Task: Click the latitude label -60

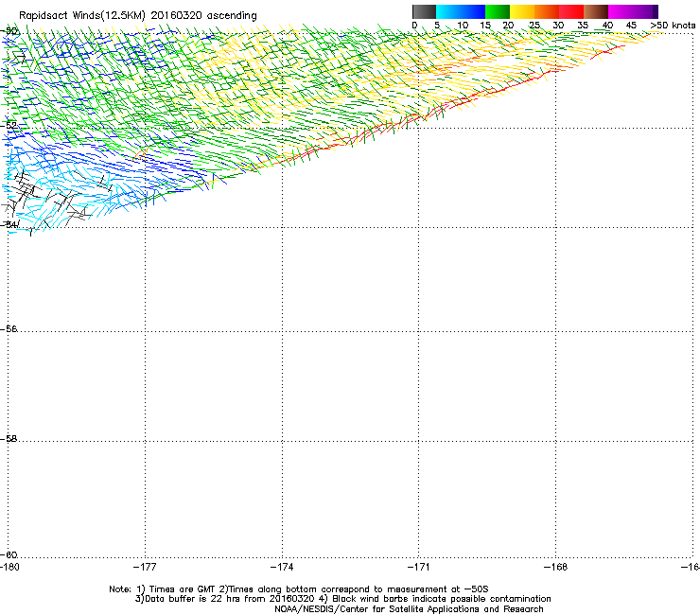Action: 9,554
